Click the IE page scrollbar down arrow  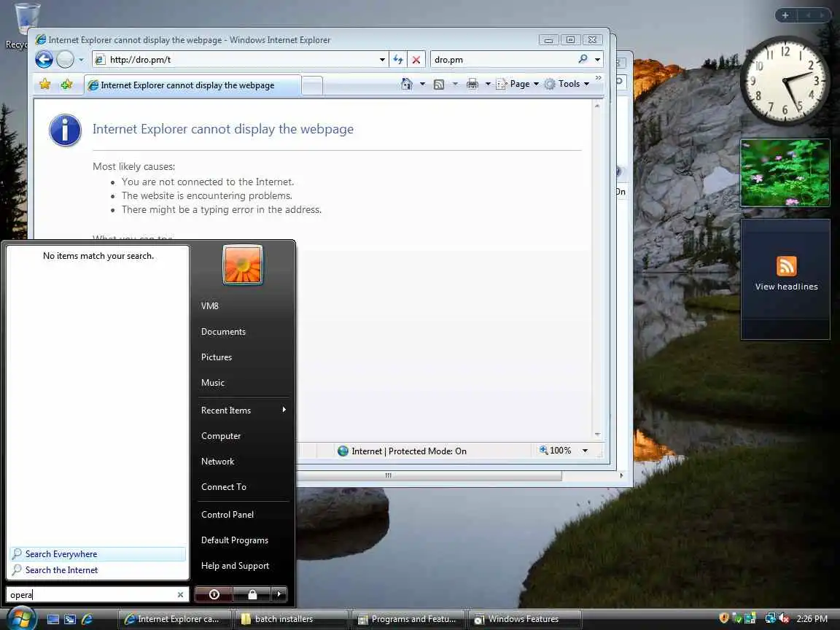tap(597, 434)
